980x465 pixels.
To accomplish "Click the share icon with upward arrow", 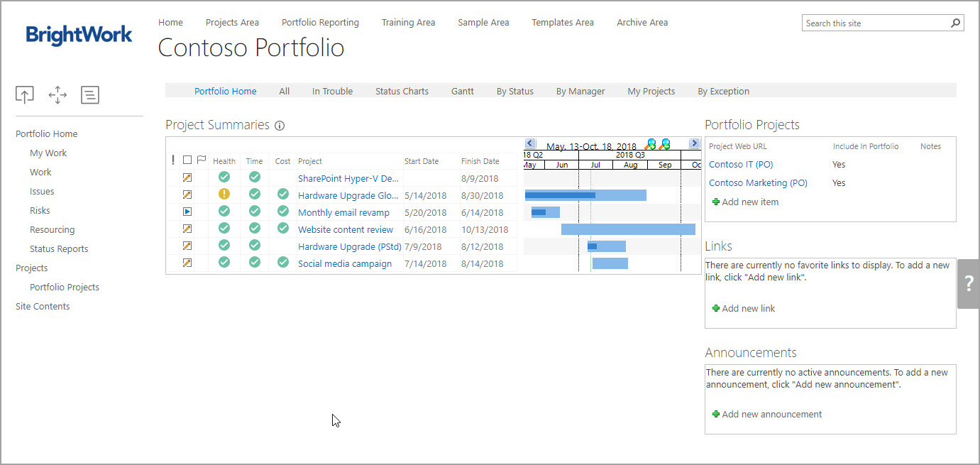I will coord(25,95).
